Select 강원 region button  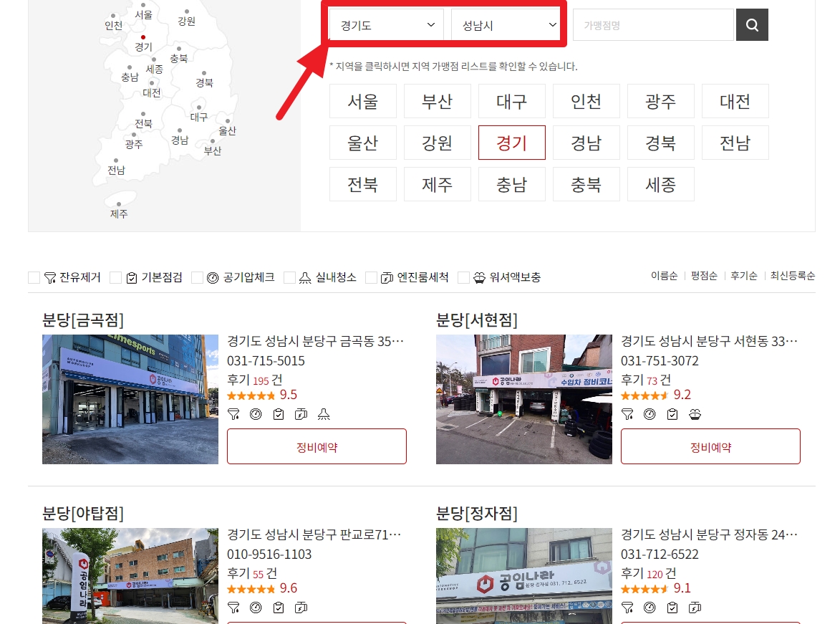(x=437, y=143)
